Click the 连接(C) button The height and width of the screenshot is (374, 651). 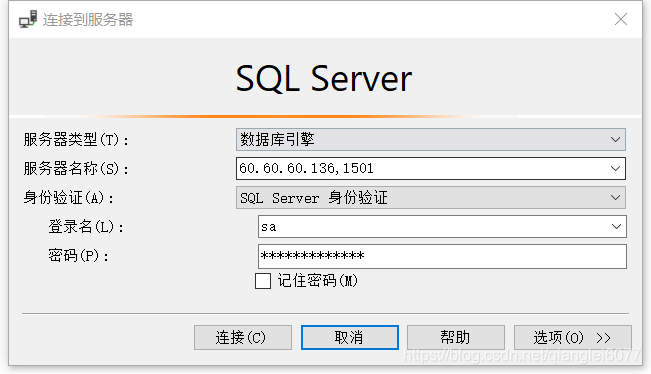point(243,337)
